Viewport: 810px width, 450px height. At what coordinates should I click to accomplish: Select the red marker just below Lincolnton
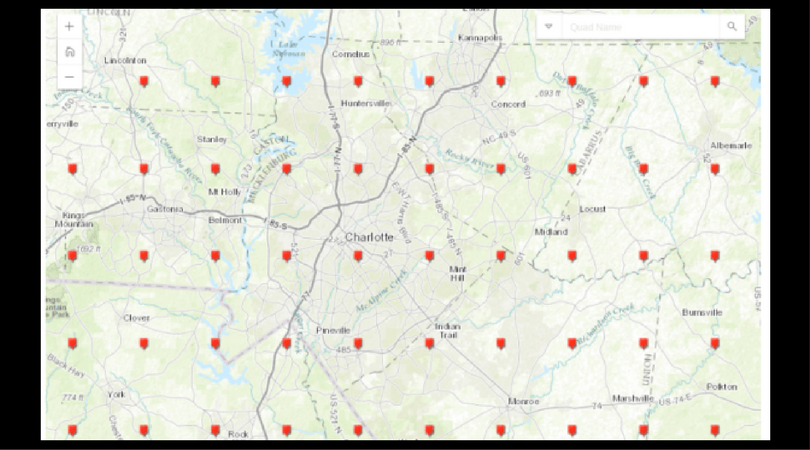click(x=144, y=81)
